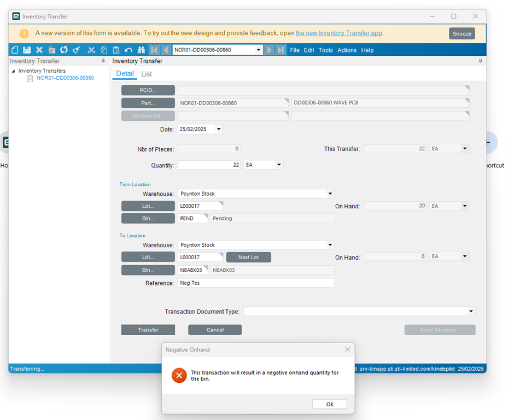514x420 pixels.
Task: Open the Actions menu
Action: tap(347, 50)
